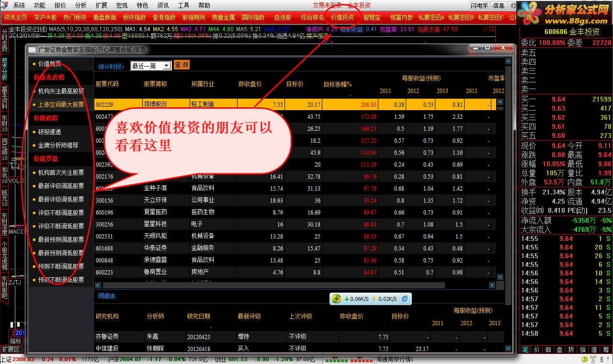Click the 扩展区 button at bottom left
613x364 pixels.
[x=11, y=350]
